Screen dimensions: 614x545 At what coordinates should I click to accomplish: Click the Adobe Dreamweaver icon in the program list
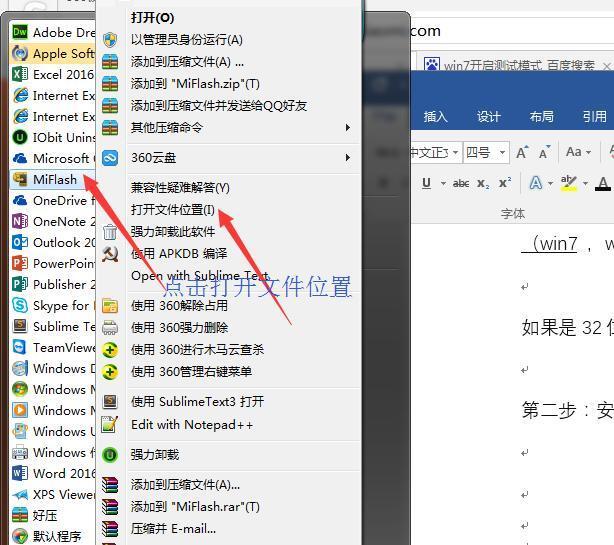(20, 32)
